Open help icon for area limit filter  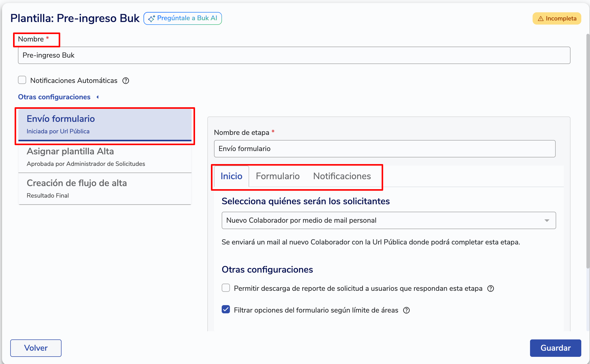(406, 310)
